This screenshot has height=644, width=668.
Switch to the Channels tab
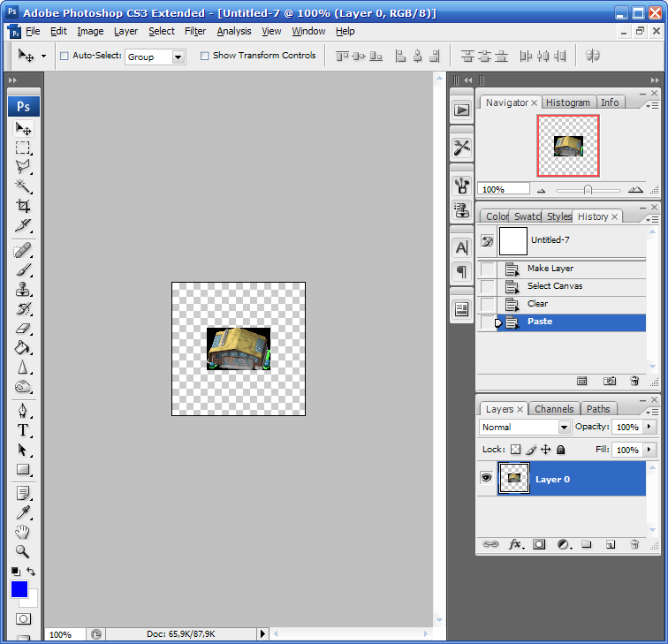[554, 409]
